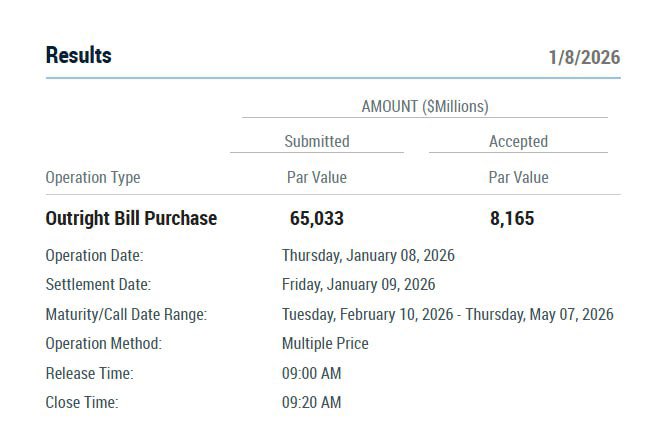
Task: Select the February 10 to May 07 range
Action: [x=447, y=314]
